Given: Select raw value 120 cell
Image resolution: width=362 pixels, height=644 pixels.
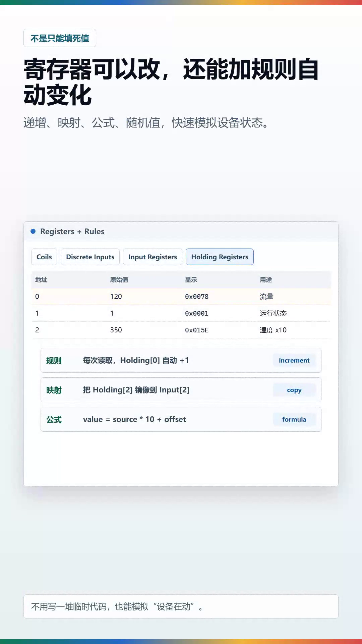Looking at the screenshot, I should click(x=116, y=297).
